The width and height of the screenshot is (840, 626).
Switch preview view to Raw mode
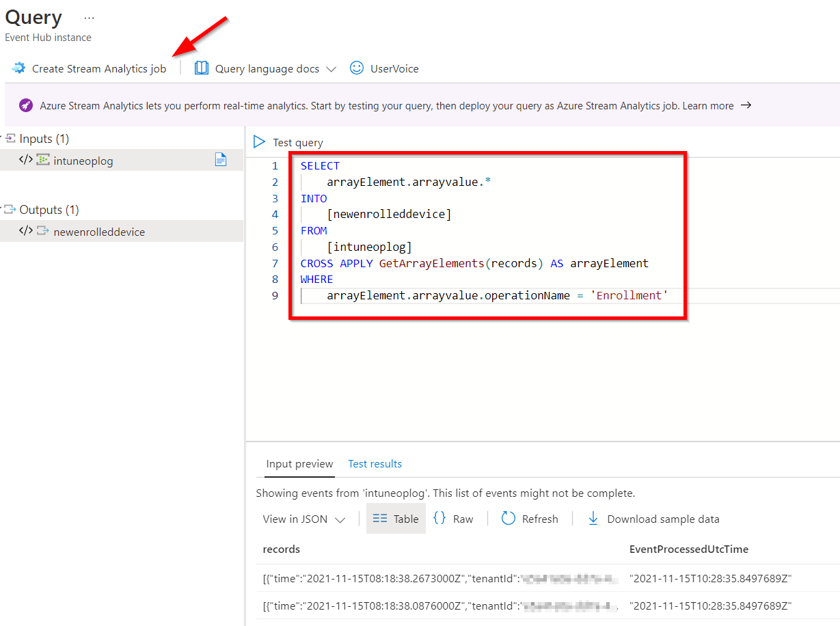[x=453, y=518]
